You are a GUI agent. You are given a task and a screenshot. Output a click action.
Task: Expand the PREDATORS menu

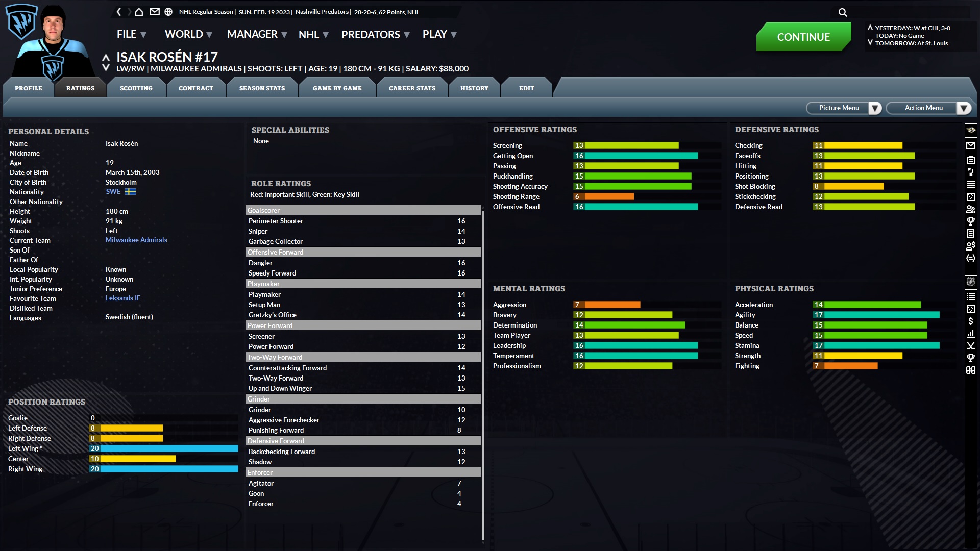click(375, 35)
